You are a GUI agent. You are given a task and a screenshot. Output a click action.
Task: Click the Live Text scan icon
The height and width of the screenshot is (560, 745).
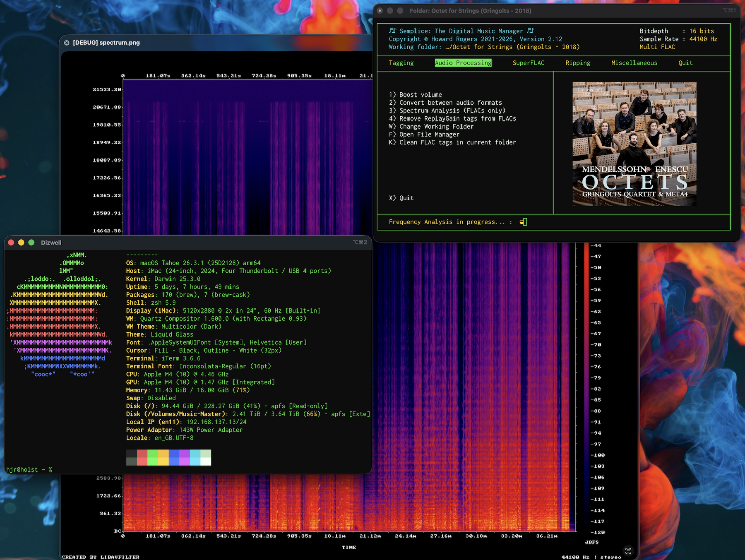pyautogui.click(x=628, y=550)
